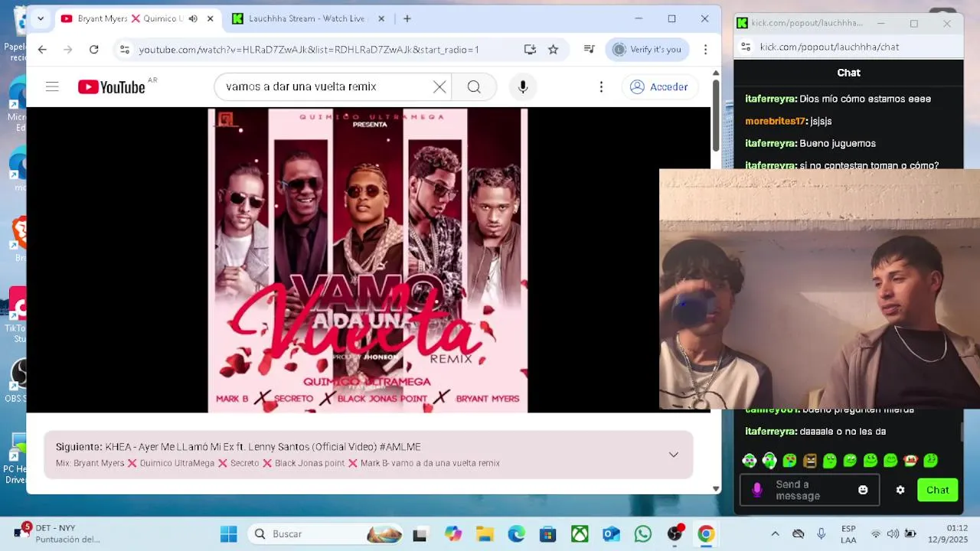Search YouTube by voice

click(523, 86)
